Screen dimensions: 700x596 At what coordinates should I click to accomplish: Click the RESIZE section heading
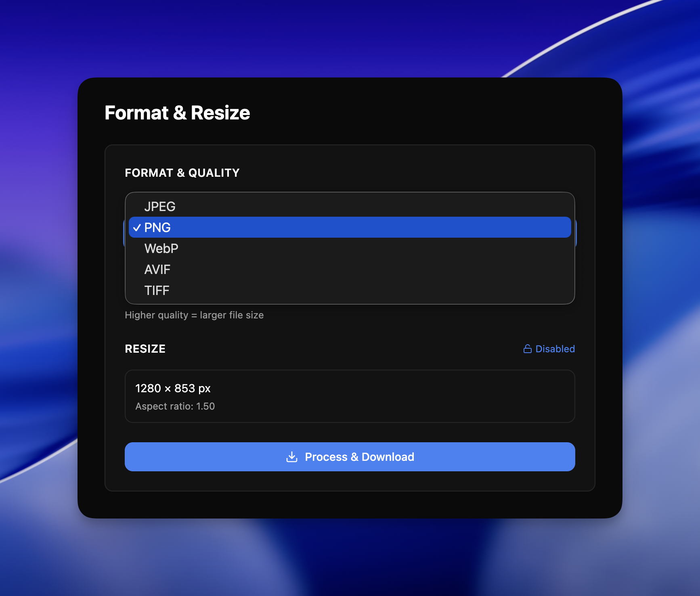click(145, 349)
